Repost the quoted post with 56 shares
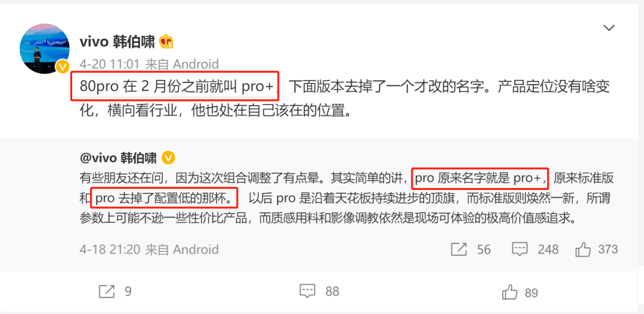 click(470, 249)
